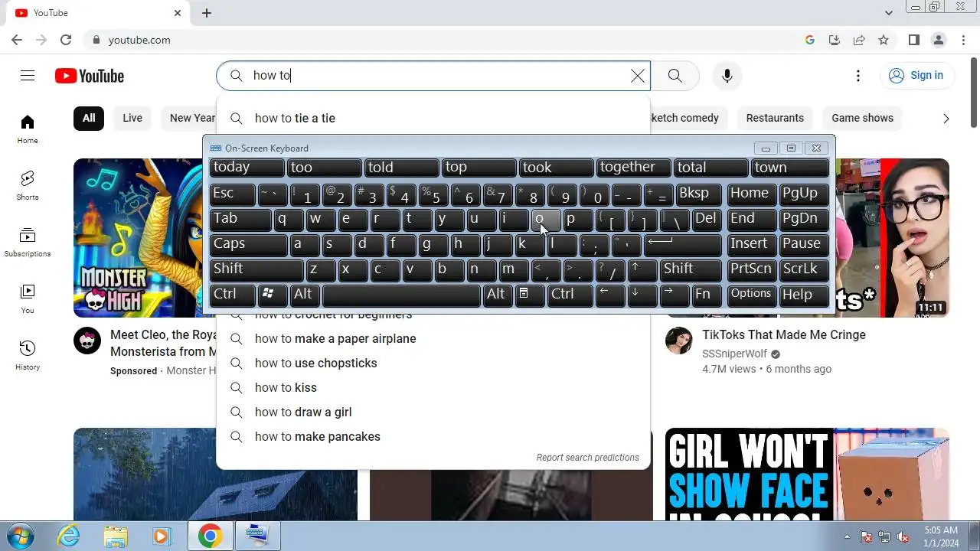The width and height of the screenshot is (980, 551).
Task: Open a new Chrome tab
Action: click(x=207, y=13)
